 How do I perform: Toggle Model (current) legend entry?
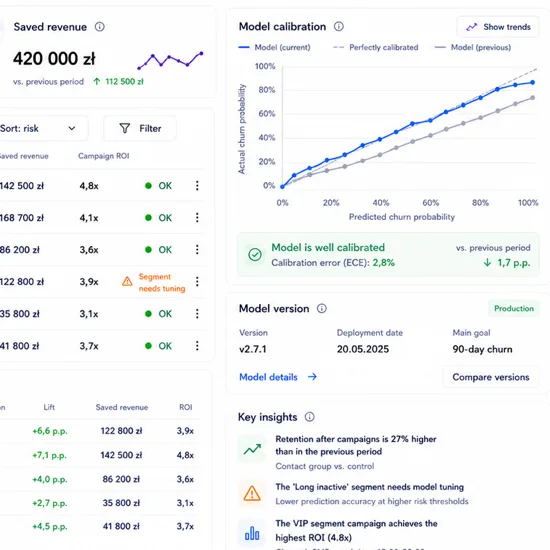(274, 47)
